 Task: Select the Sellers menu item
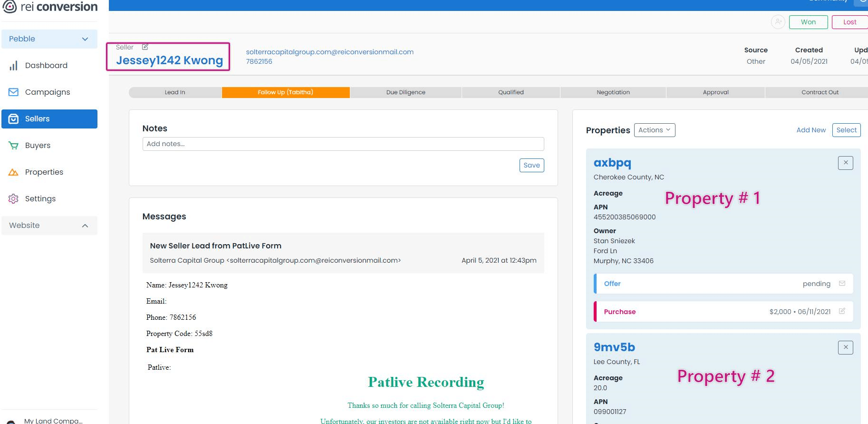49,119
